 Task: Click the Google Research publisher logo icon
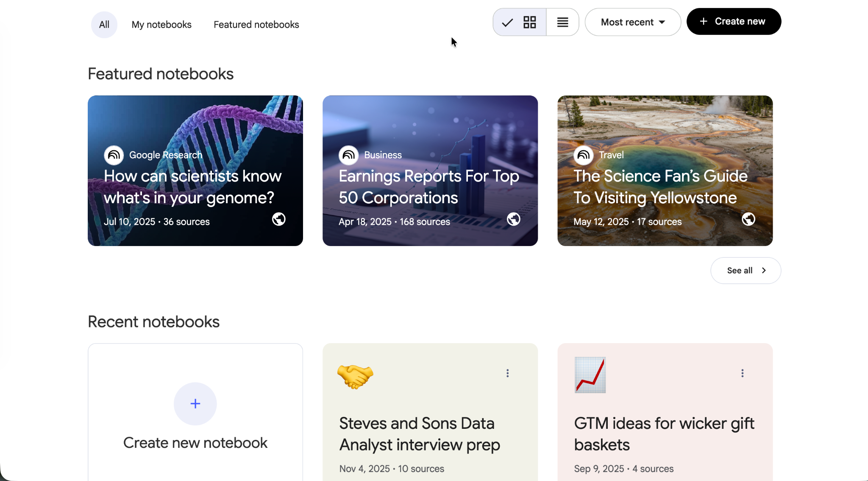click(x=114, y=155)
